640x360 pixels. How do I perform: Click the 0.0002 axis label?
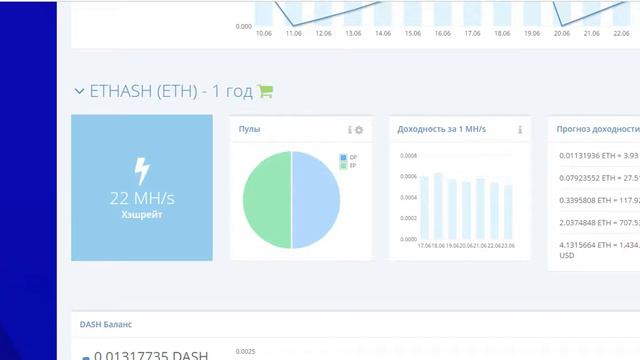coord(409,218)
